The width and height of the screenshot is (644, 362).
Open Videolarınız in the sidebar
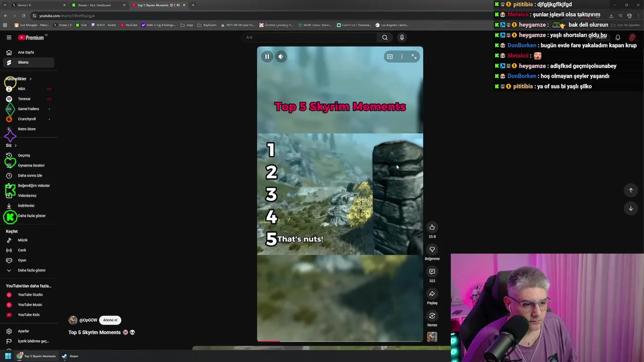point(29,196)
